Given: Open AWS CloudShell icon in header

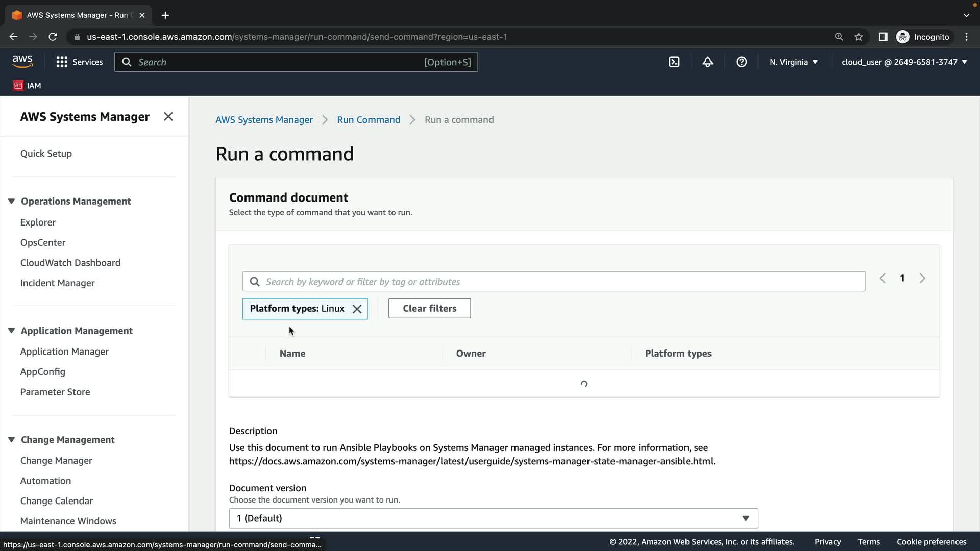Looking at the screenshot, I should [674, 62].
